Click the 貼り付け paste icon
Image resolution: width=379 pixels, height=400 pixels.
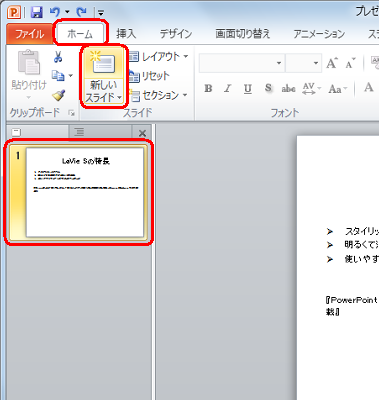pyautogui.click(x=29, y=63)
